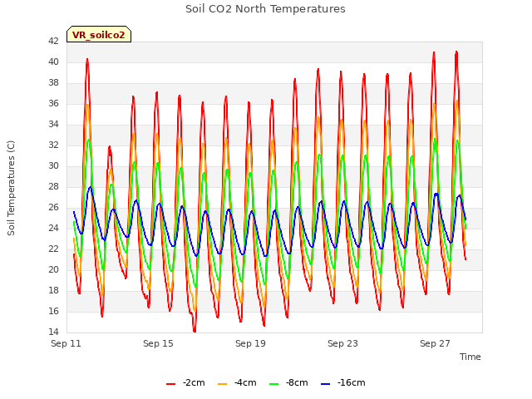Toggle the -8cm legend entry
This screenshot has width=532, height=399.
(x=288, y=382)
